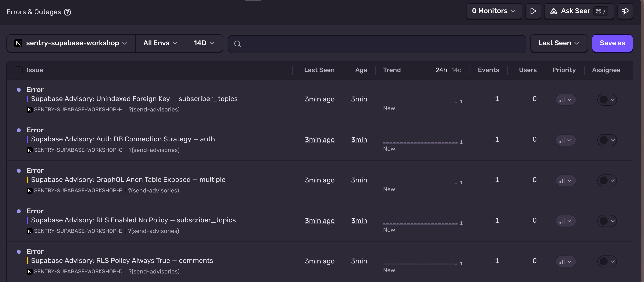Screen dimensions: 644x282
Task: Open priority dropdown for Unindexed Foreign Key issue
Action: point(566,100)
